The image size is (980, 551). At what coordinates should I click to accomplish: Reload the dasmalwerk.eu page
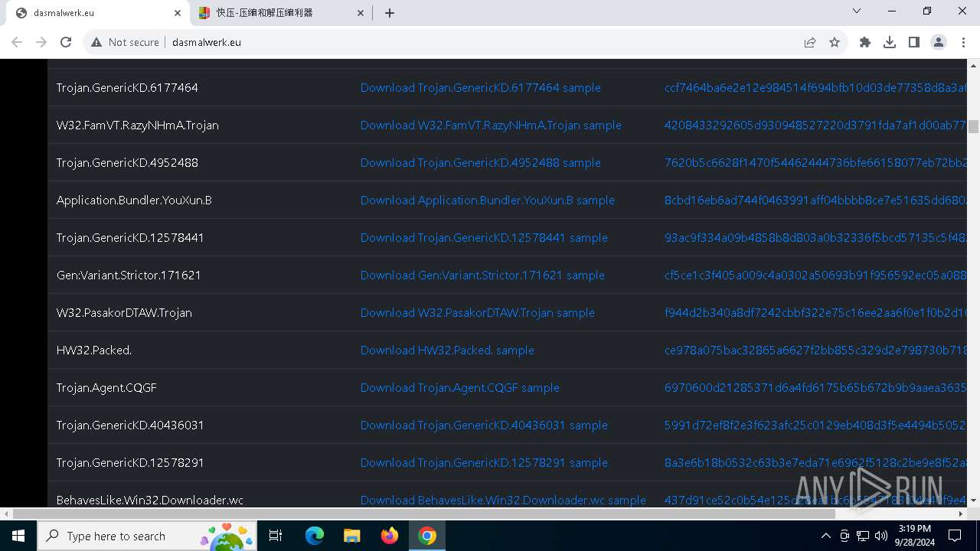[x=66, y=42]
